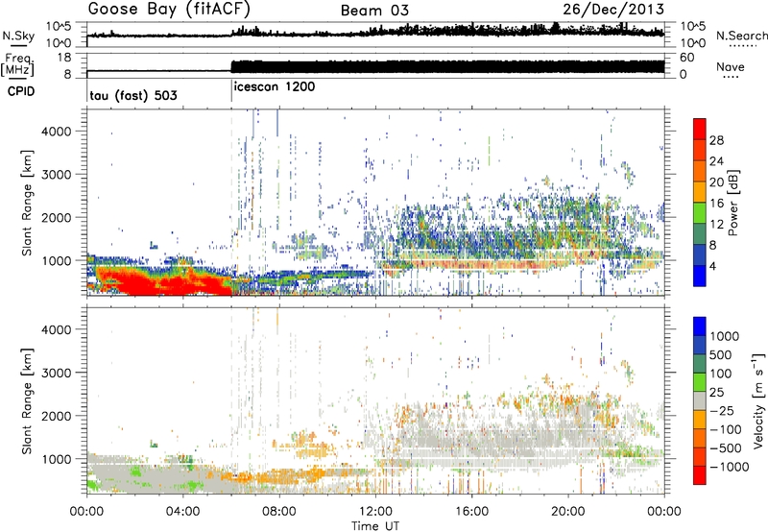
Task: Click the Beam 03 label
Action: point(374,11)
